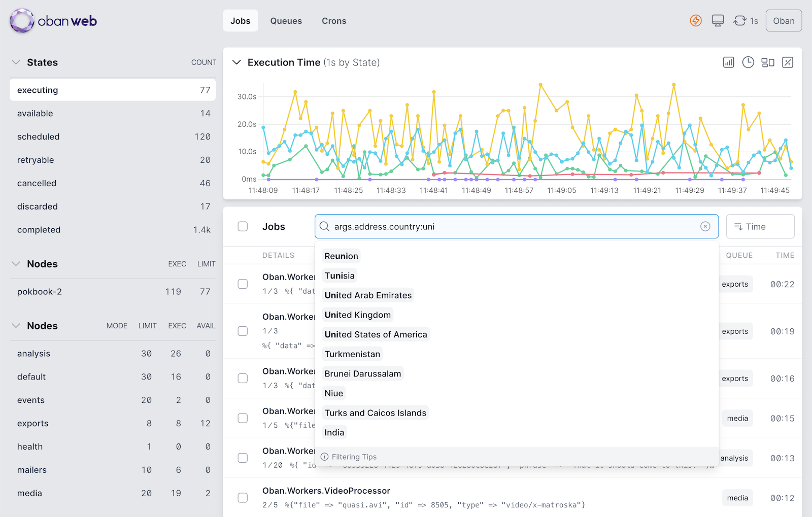Go to the Crons tab
812x517 pixels.
[x=334, y=21]
